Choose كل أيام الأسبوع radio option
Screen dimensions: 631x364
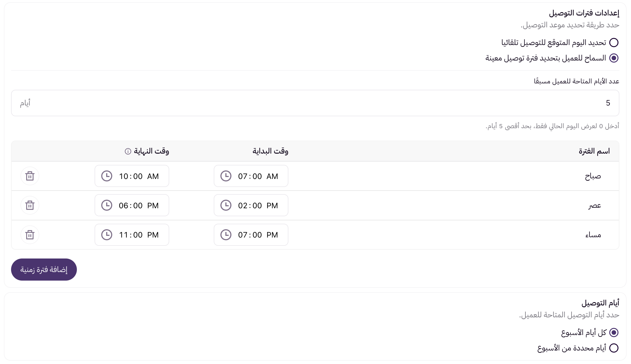pyautogui.click(x=614, y=333)
